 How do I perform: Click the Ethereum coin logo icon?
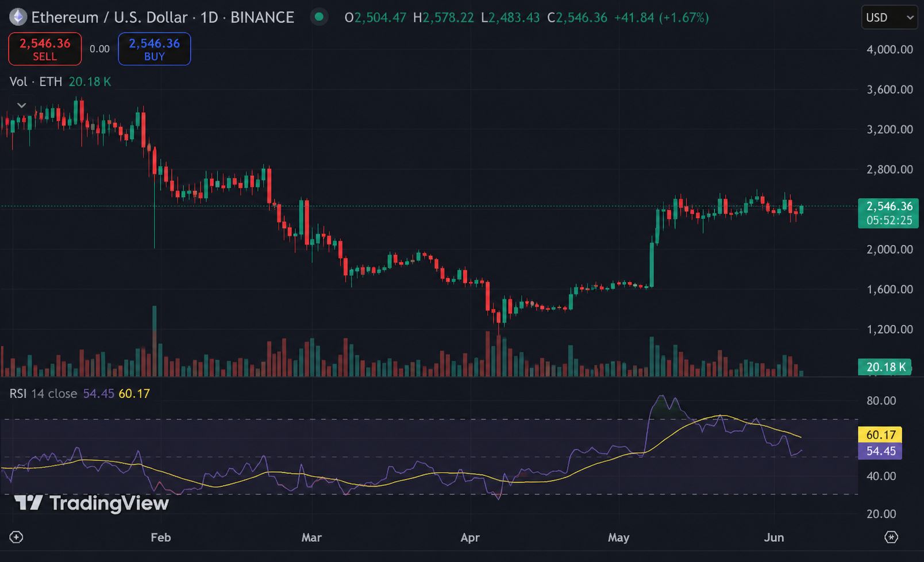click(18, 17)
